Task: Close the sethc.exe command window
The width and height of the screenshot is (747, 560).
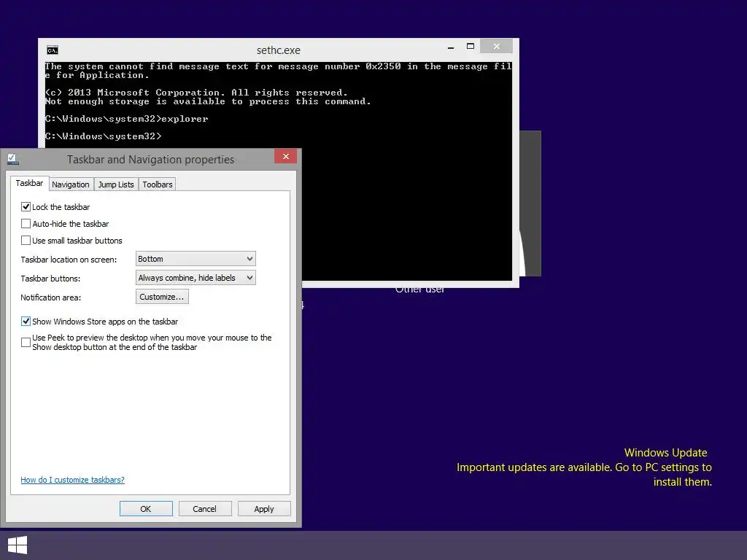Action: pyautogui.click(x=496, y=46)
